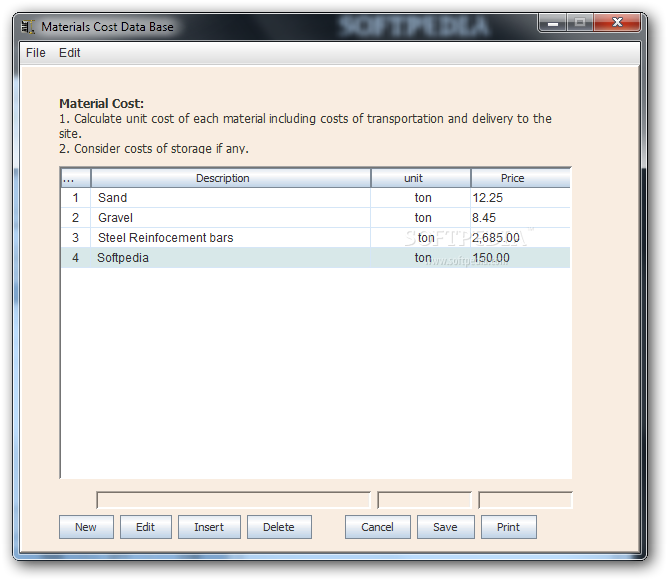Click the Insert button
Screen dimensions: 668x581
[x=209, y=527]
